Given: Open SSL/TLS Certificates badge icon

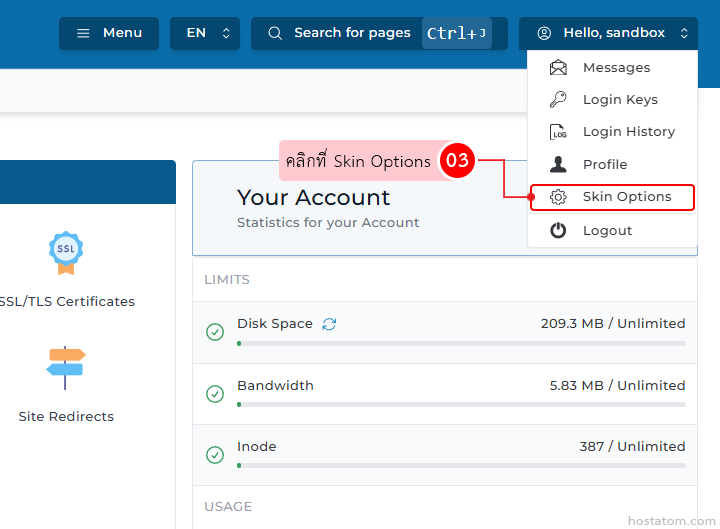Looking at the screenshot, I should coord(66,253).
